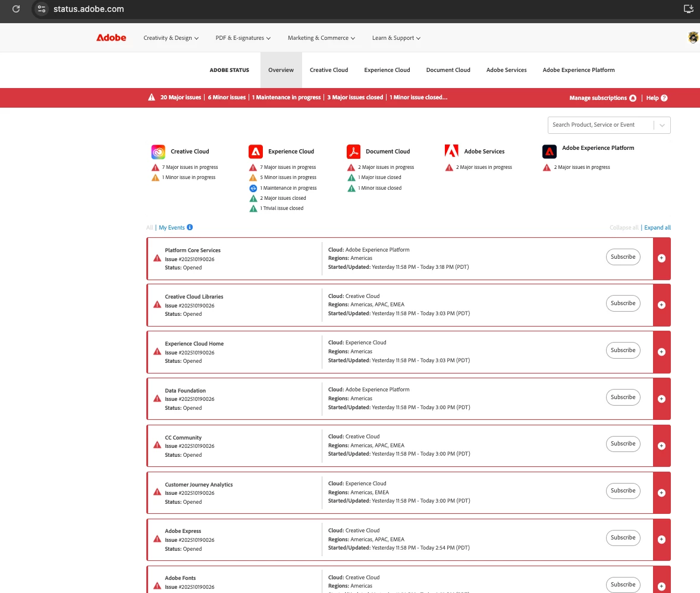Switch to the Document Cloud tab
The height and width of the screenshot is (593, 700).
[x=448, y=70]
